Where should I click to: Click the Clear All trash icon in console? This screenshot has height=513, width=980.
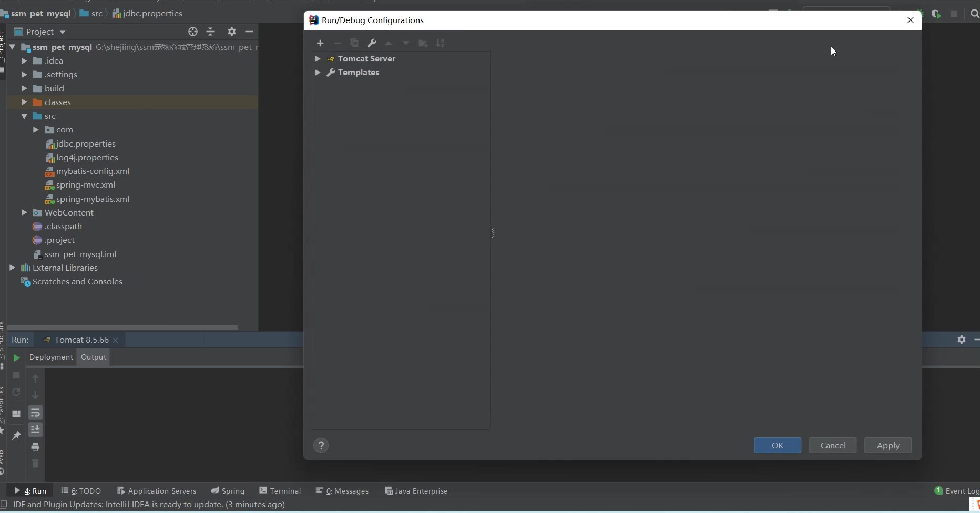pyautogui.click(x=35, y=464)
